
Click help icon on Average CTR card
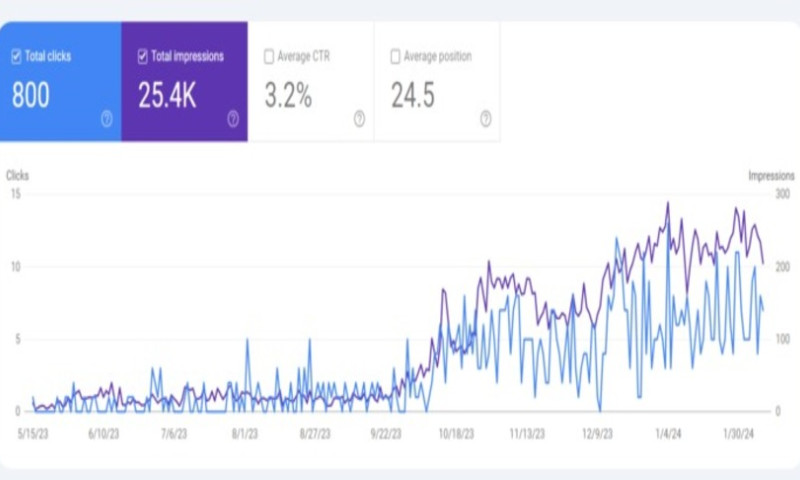(359, 119)
